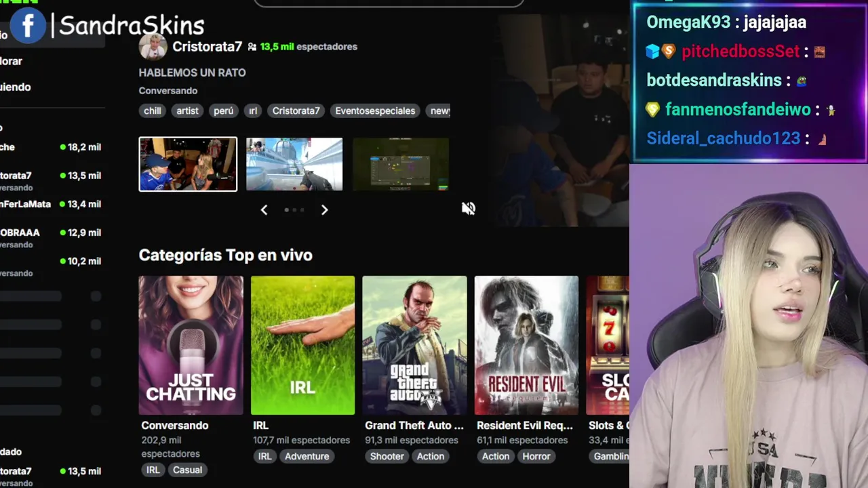Image resolution: width=868 pixels, height=488 pixels.
Task: Click the HABLEMOS UN RATO stream title
Action: pos(192,73)
